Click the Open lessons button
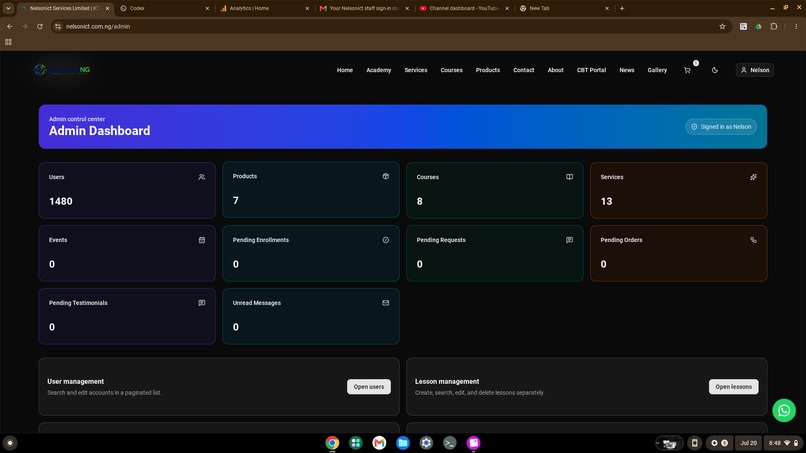806x453 pixels. pos(734,387)
